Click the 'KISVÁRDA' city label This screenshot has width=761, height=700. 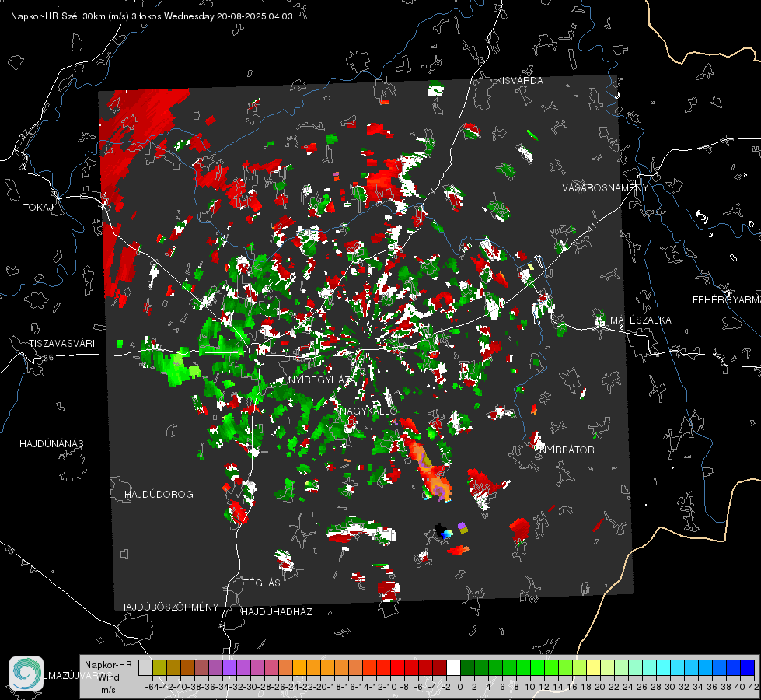[519, 81]
